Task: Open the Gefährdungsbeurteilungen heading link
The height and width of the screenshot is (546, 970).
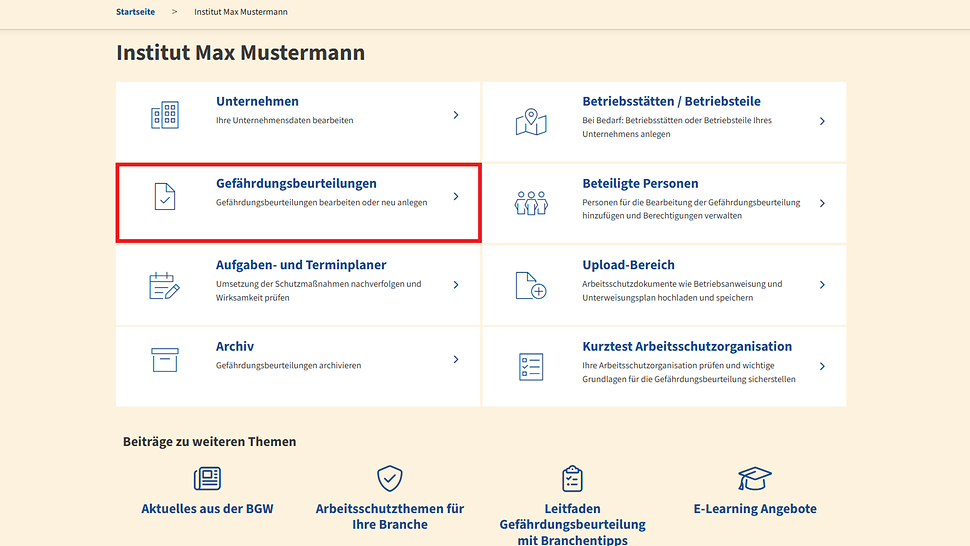Action: click(x=296, y=184)
